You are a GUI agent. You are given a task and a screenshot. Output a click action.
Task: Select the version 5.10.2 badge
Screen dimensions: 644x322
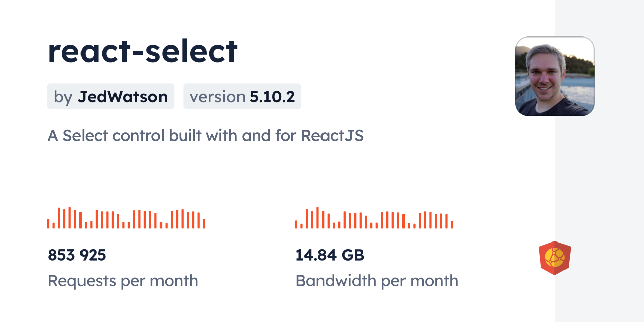[242, 96]
